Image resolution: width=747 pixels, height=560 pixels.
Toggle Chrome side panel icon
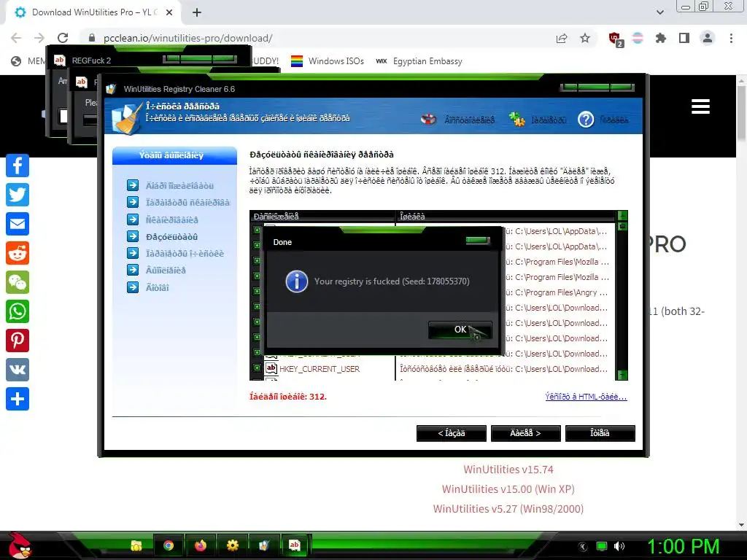(x=684, y=38)
